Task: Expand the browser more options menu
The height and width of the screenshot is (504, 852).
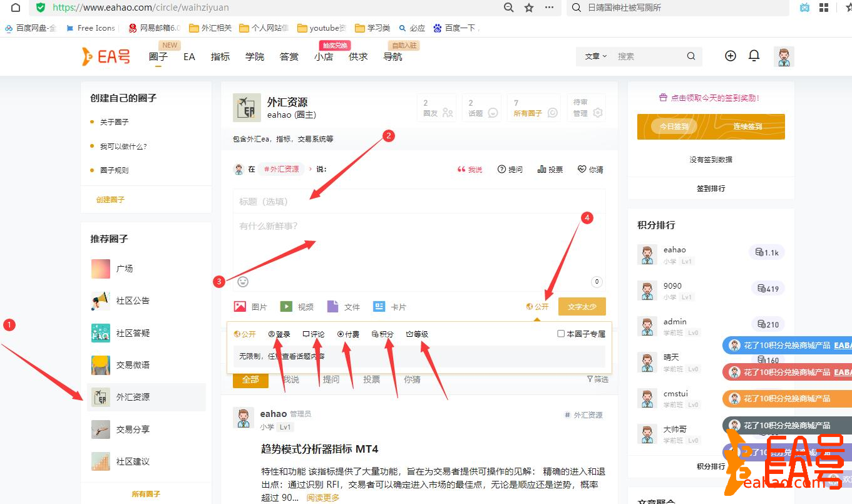Action: [549, 9]
